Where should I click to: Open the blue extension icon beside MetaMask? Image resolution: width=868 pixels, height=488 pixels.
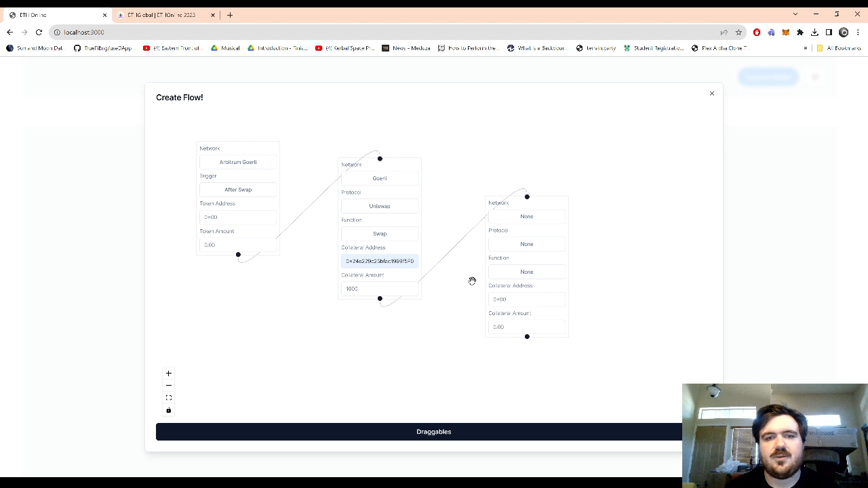click(x=771, y=33)
